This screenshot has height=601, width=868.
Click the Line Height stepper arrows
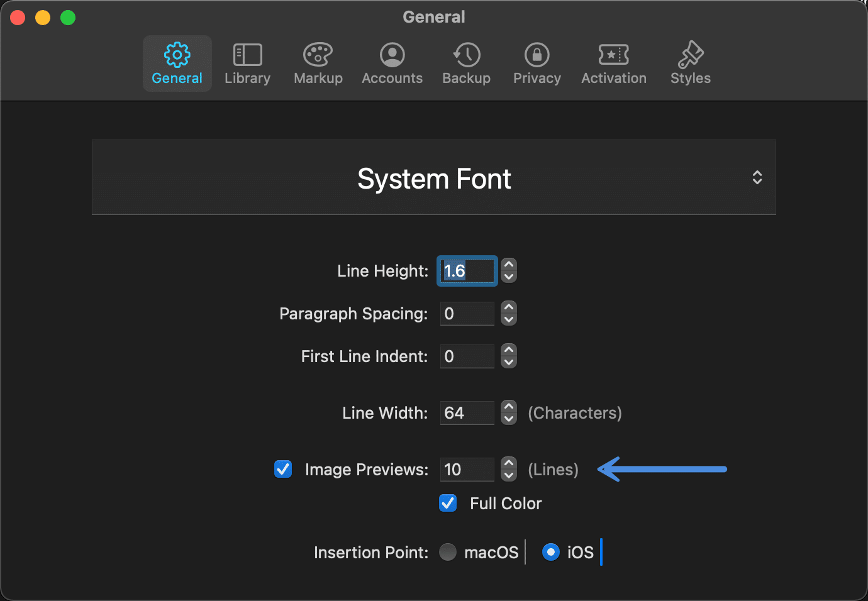(x=509, y=271)
